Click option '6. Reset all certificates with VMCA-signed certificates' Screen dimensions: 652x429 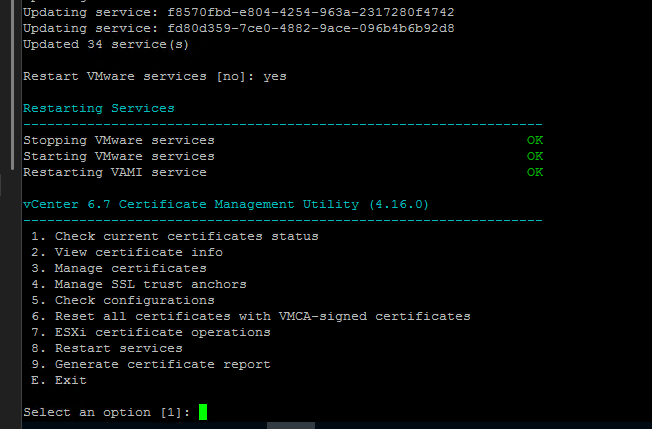pyautogui.click(x=251, y=316)
